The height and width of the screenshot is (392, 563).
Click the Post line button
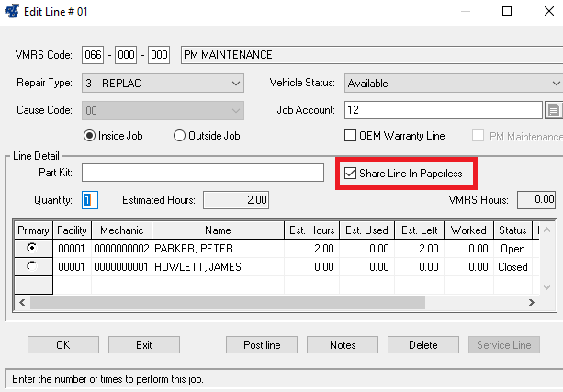point(261,345)
